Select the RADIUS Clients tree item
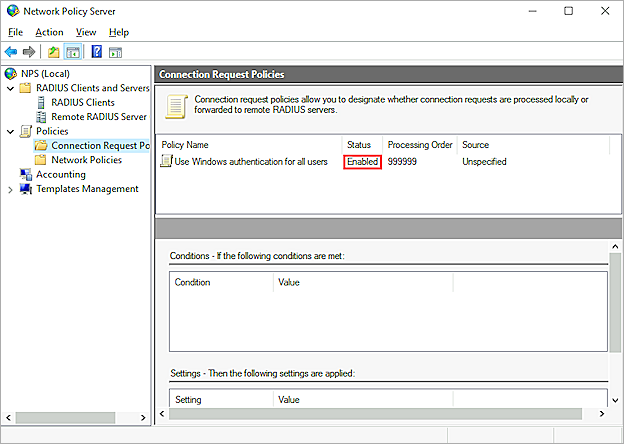624x444 pixels. [82, 102]
